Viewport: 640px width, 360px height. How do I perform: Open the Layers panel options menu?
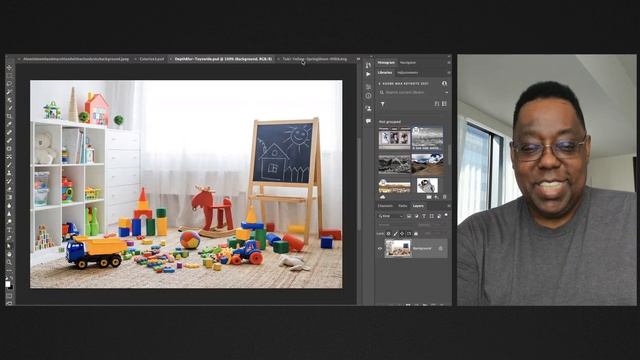tap(449, 206)
